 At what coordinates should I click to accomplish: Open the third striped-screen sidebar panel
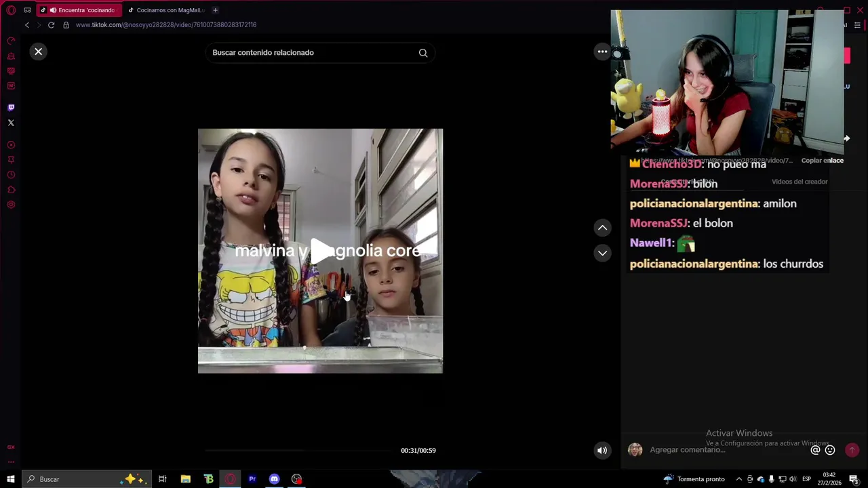point(11,71)
